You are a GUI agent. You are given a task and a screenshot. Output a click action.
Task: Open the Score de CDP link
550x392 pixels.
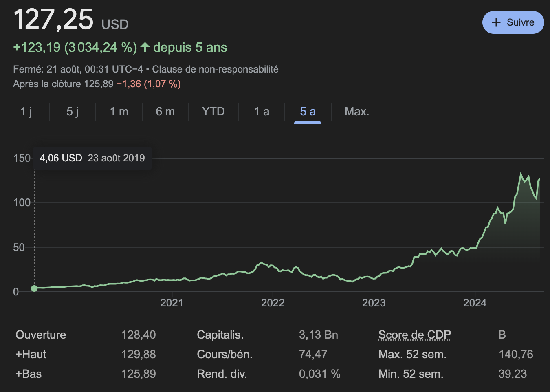click(x=414, y=335)
